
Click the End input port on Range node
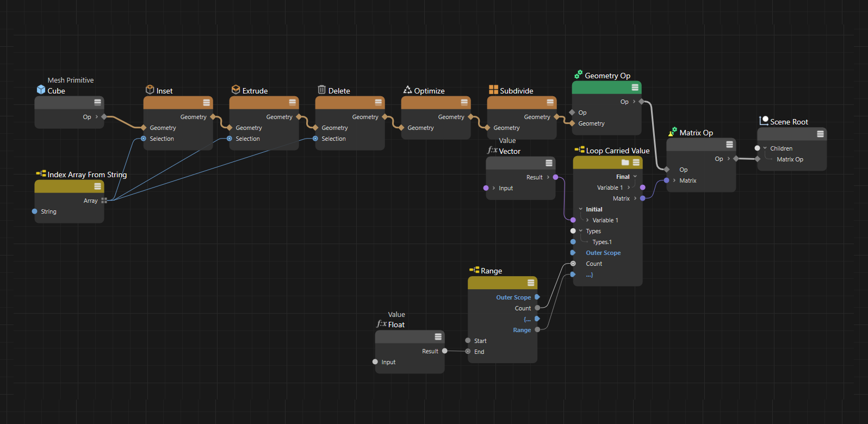[x=468, y=352]
